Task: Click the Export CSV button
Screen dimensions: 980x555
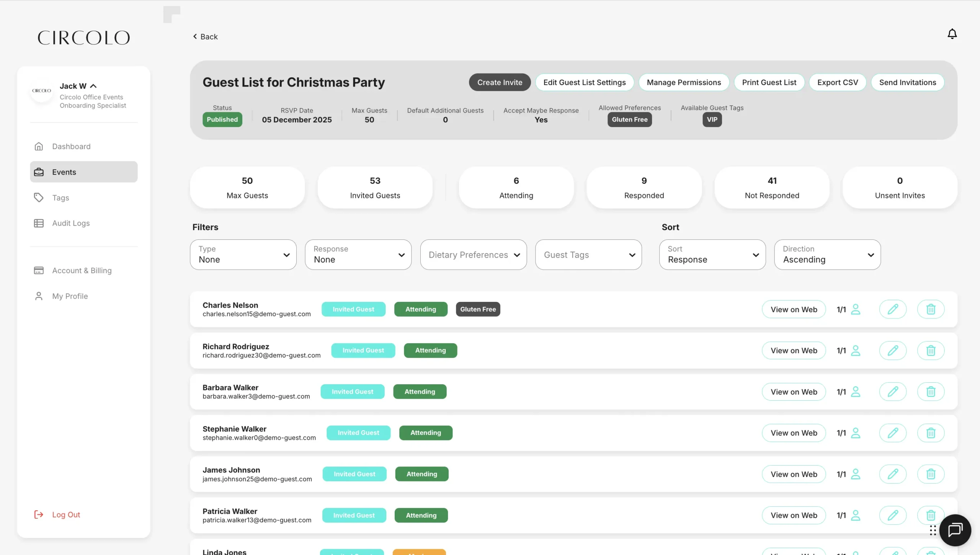Action: tap(837, 82)
